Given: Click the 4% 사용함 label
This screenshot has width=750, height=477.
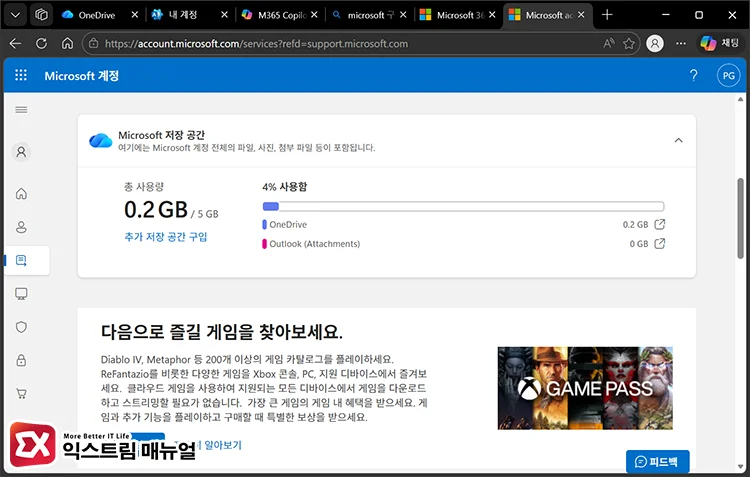Looking at the screenshot, I should 285,187.
